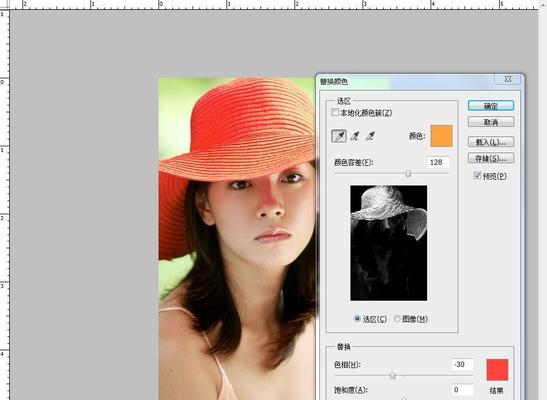The height and width of the screenshot is (400, 547).
Task: Open the 载入(L)... load button
Action: 490,142
